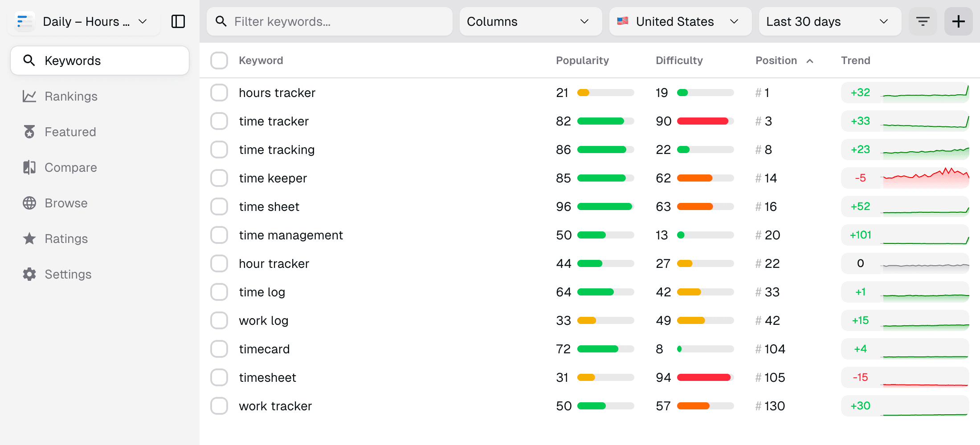980x445 pixels.
Task: Click the Filter keywords search field
Action: 330,21
